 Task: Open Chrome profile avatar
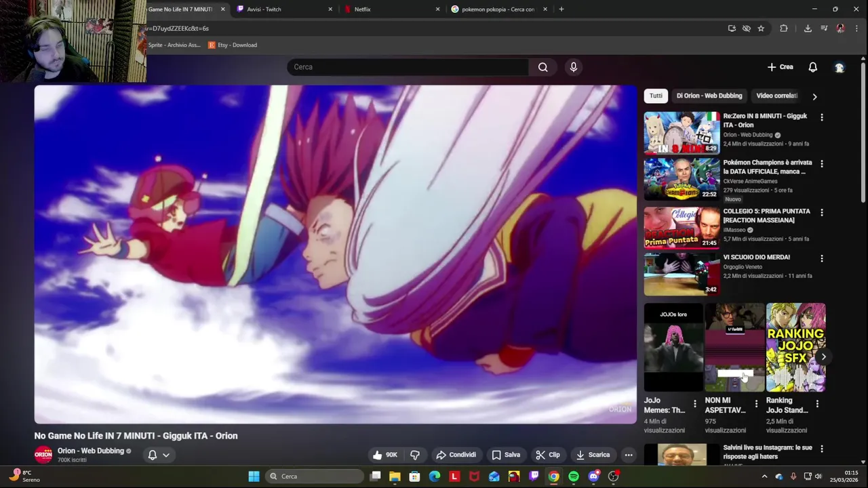[x=841, y=28]
